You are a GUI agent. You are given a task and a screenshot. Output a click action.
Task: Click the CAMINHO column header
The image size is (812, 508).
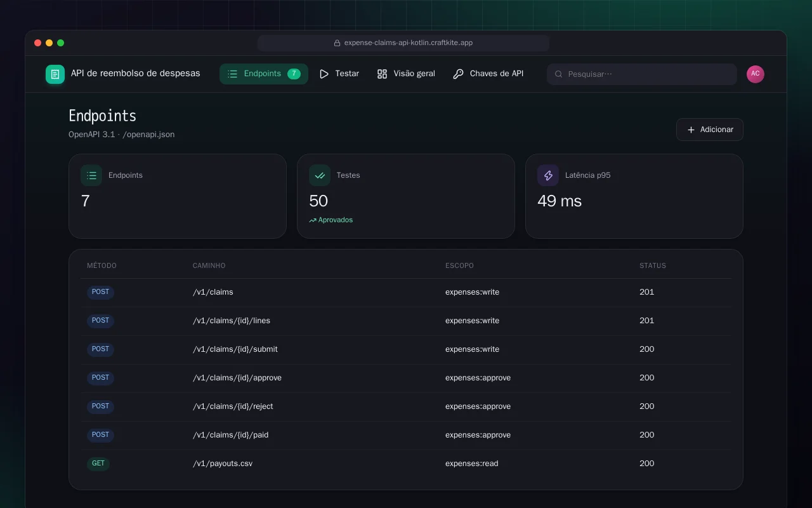pos(209,265)
